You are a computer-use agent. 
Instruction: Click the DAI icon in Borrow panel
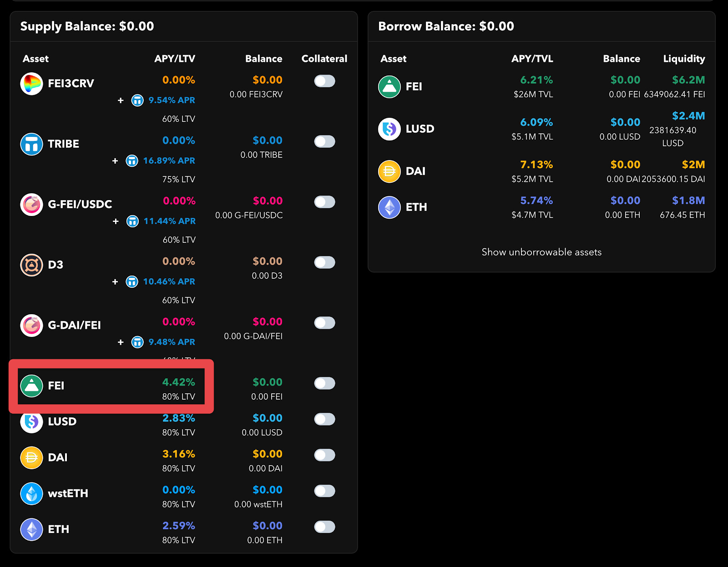pos(389,171)
